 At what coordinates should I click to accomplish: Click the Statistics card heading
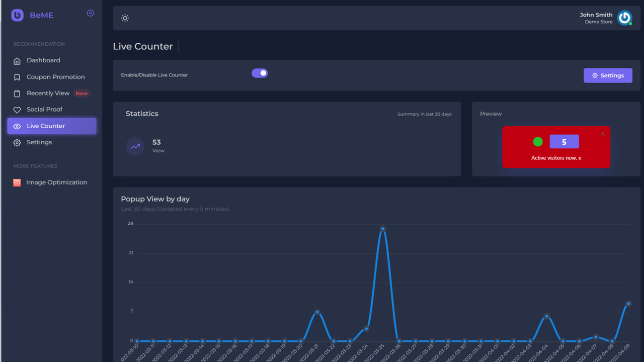click(x=142, y=114)
